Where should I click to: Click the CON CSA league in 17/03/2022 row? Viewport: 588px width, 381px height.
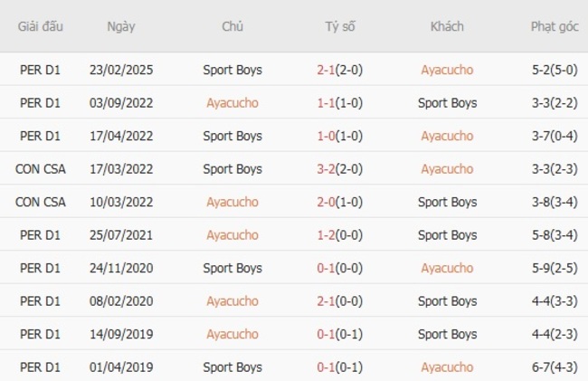pos(39,169)
